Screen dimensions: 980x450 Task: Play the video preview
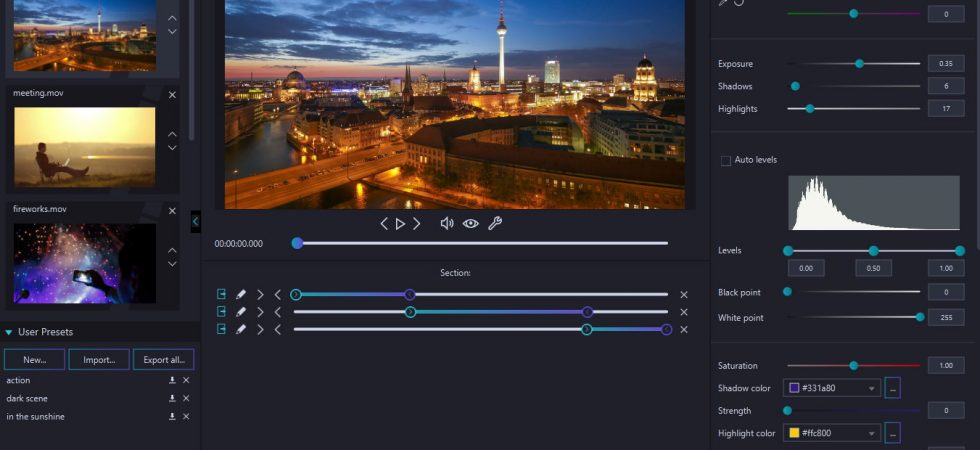(x=400, y=224)
